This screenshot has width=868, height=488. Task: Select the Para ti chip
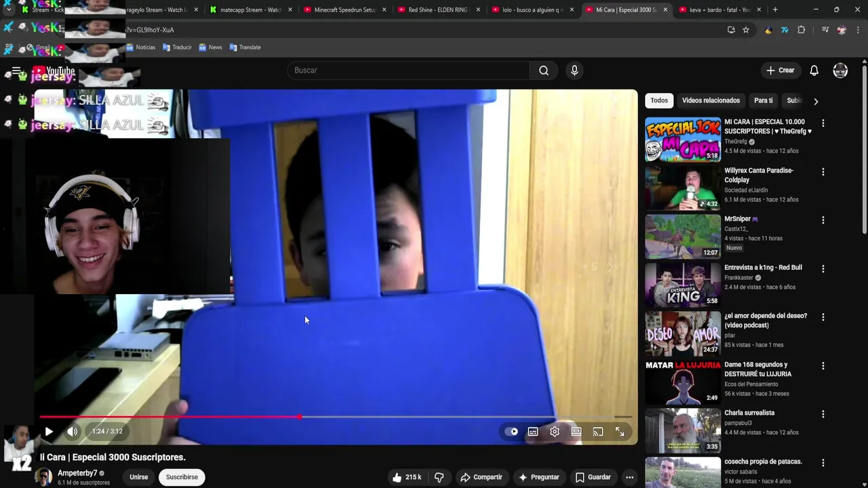click(763, 100)
